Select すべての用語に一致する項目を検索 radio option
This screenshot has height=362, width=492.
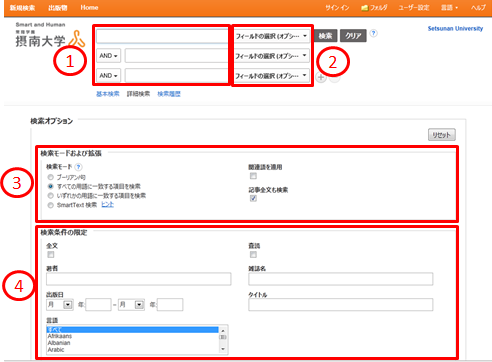tap(50, 186)
